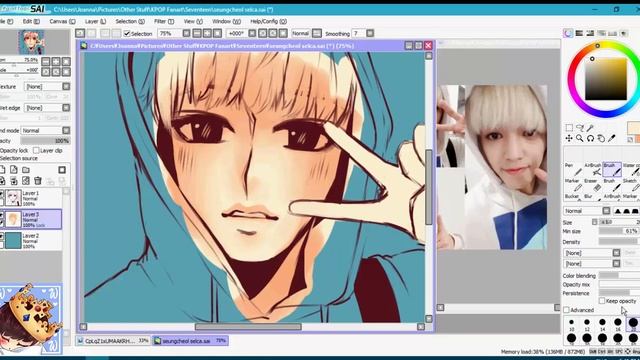The width and height of the screenshot is (640, 360).
Task: Show the color mixer panel
Action: [x=601, y=33]
